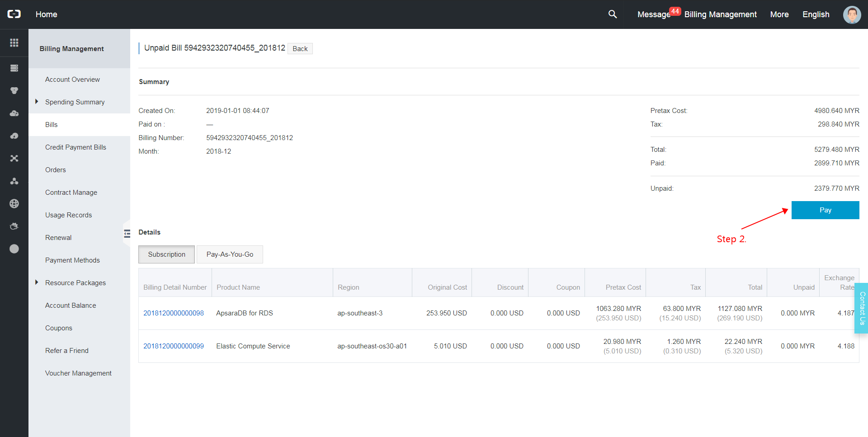Viewport: 868px width, 437px height.
Task: Click the Unpaid amount 2379.770 MYR
Action: click(x=836, y=188)
